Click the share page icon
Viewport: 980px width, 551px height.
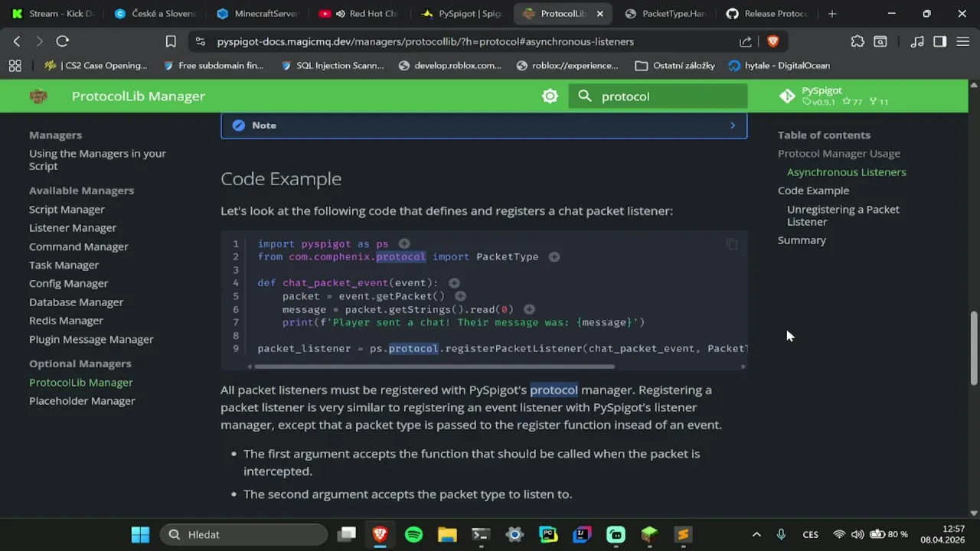coord(746,41)
